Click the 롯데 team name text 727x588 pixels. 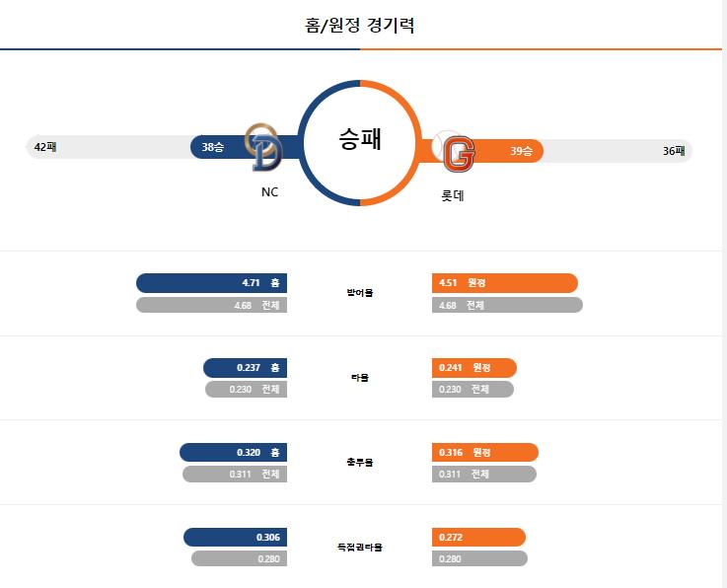[x=453, y=195]
